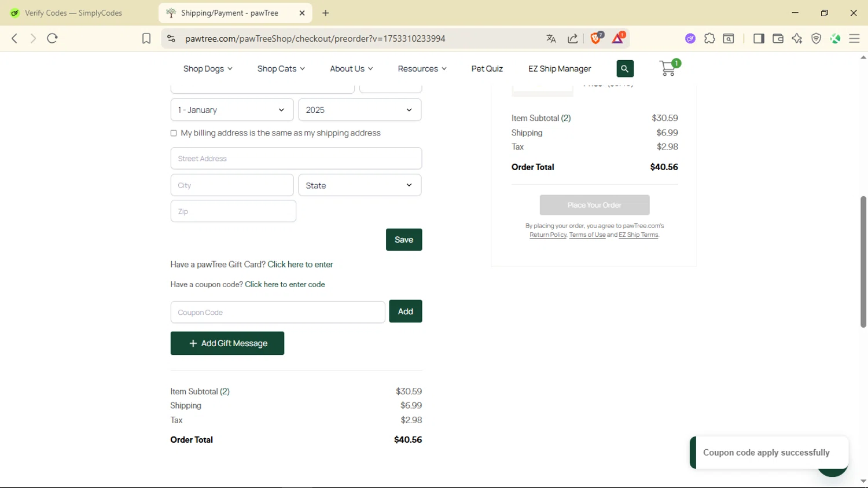Open the expiration year dropdown showing 2025

coord(360,110)
